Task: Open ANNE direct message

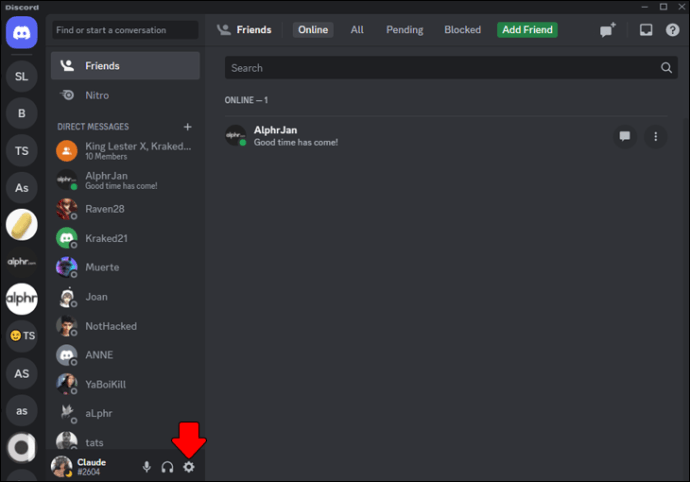Action: (125, 355)
